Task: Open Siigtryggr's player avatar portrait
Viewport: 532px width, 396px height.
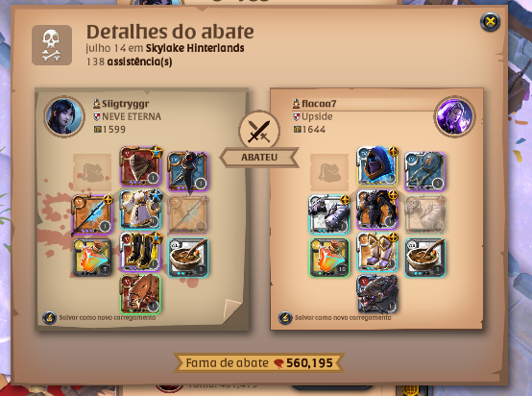Action: [x=64, y=116]
